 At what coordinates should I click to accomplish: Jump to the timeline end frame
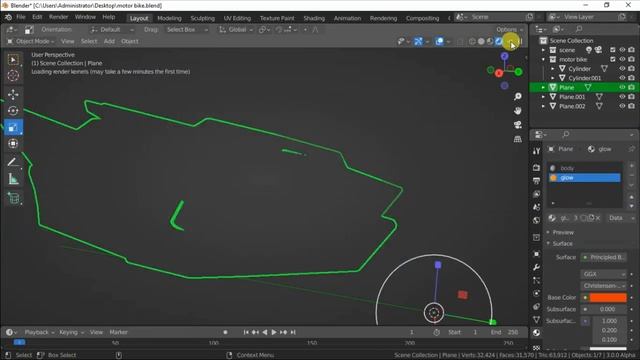coord(293,332)
